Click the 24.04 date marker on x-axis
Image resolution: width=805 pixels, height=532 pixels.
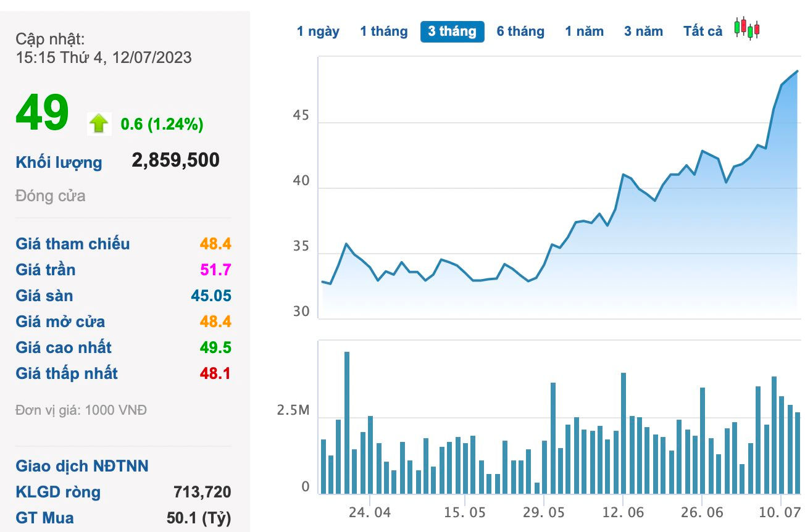tap(369, 512)
